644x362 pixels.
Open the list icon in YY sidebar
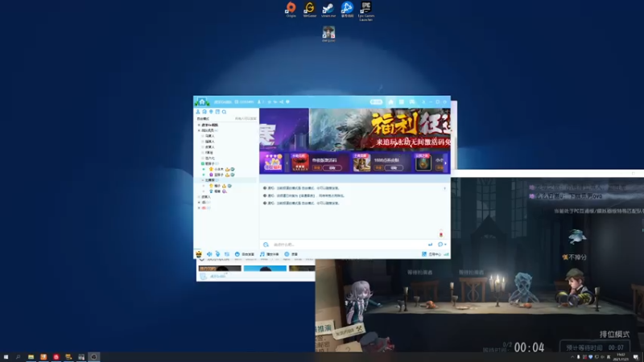[x=217, y=112]
